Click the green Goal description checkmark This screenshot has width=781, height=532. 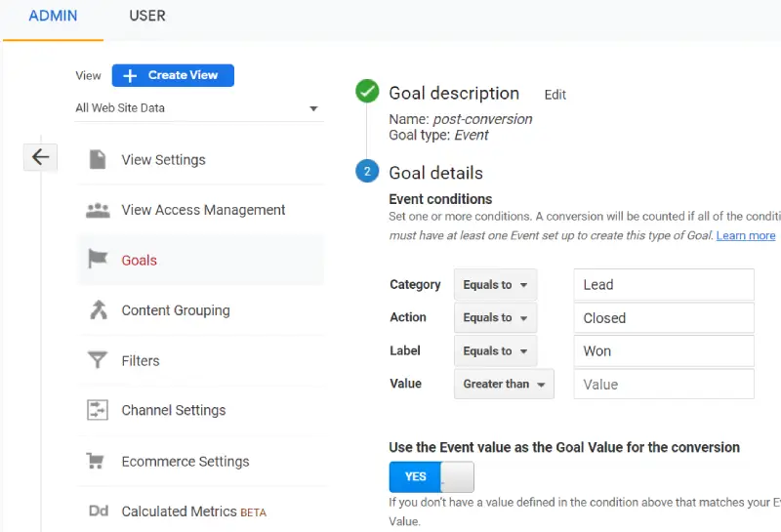point(367,91)
